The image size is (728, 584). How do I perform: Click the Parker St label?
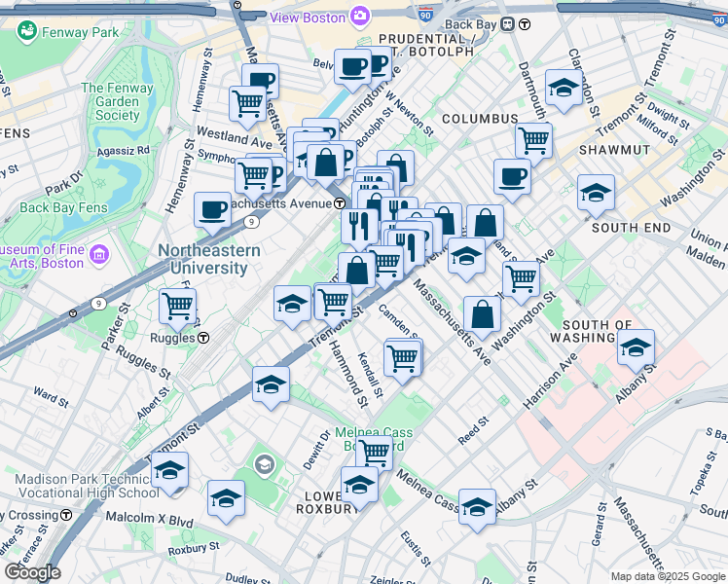[x=116, y=326]
